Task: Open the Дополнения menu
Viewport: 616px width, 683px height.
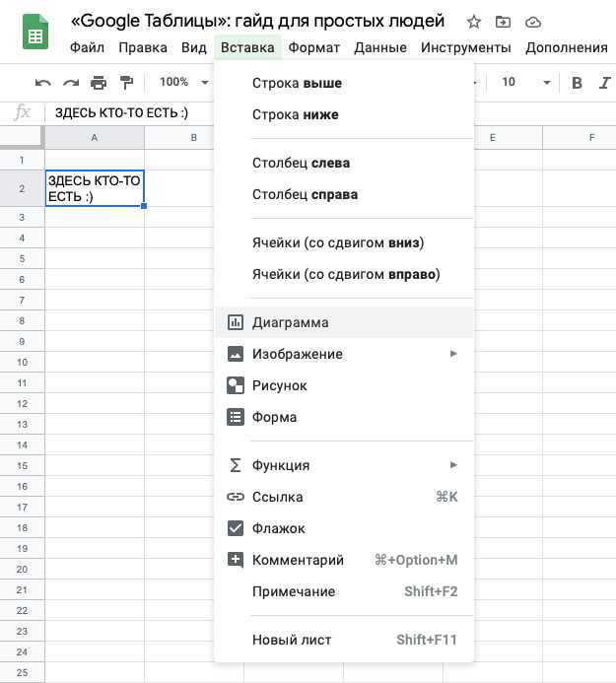Action: click(x=566, y=47)
